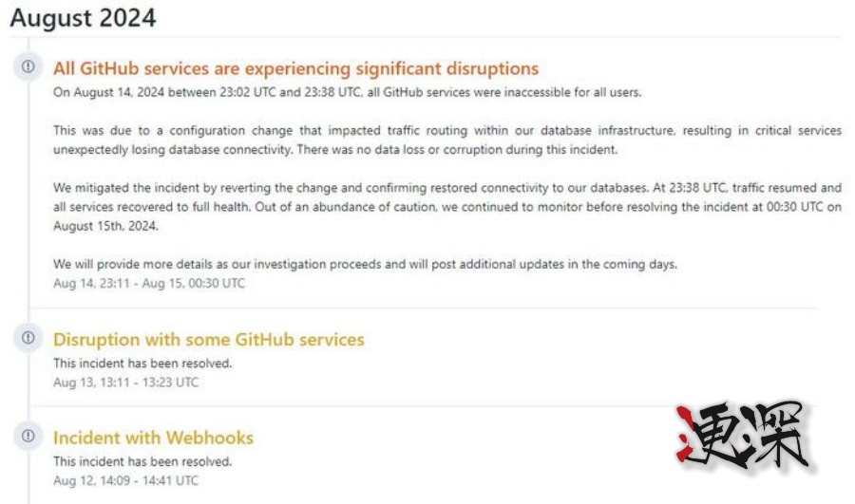The height and width of the screenshot is (504, 855).
Task: Click the 'Aug 12, 14:09 - 14:41 UTC' timestamp
Action: 125,480
